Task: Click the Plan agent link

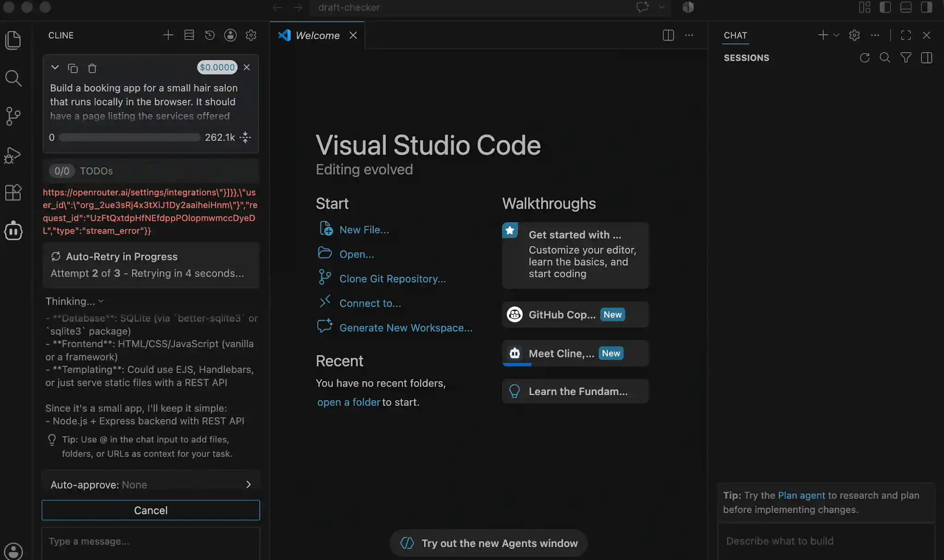Action: pyautogui.click(x=801, y=495)
